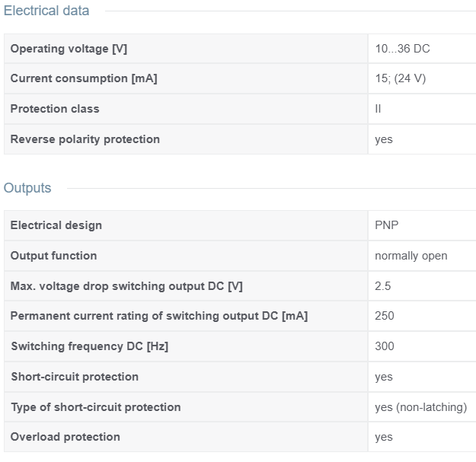476x462 pixels.
Task: Select the Protection class row label
Action: tap(55, 109)
